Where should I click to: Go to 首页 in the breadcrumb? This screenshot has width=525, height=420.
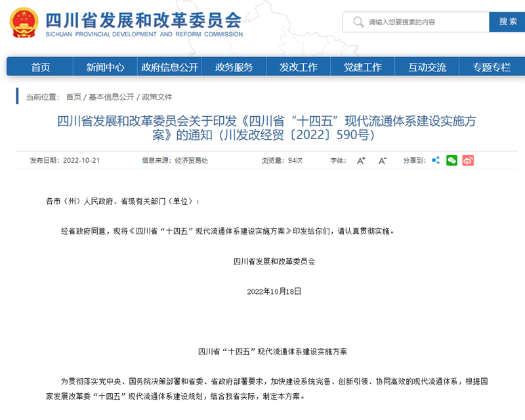click(x=73, y=96)
